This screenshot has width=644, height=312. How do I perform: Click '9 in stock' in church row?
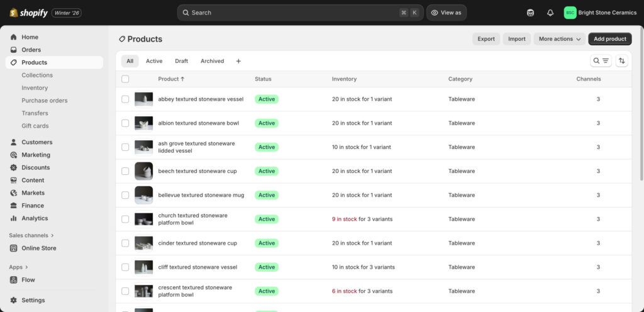345,220
